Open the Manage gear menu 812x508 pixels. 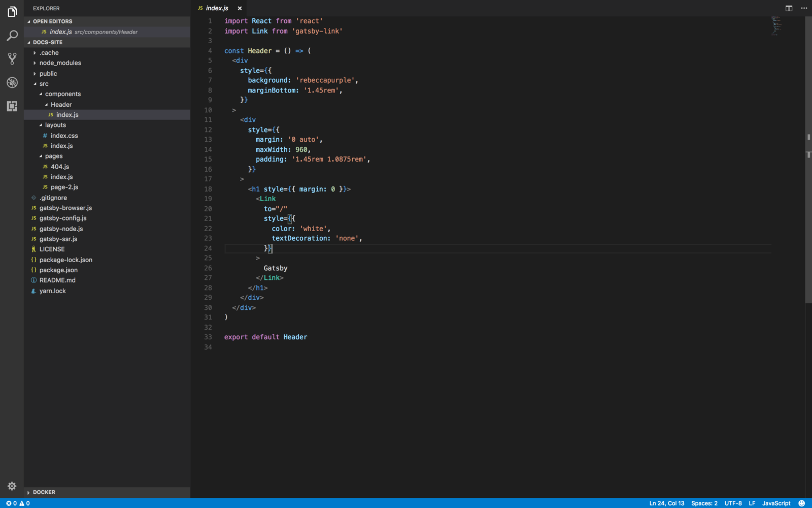click(x=12, y=486)
